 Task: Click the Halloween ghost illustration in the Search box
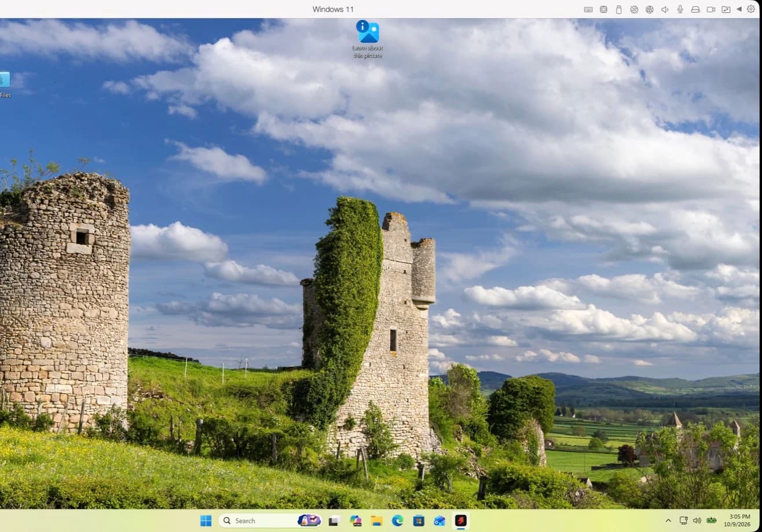click(x=309, y=520)
